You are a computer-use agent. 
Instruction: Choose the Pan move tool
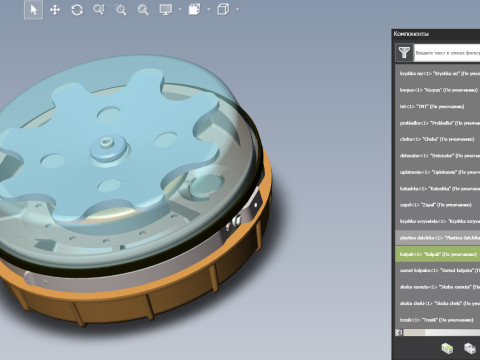(55, 10)
